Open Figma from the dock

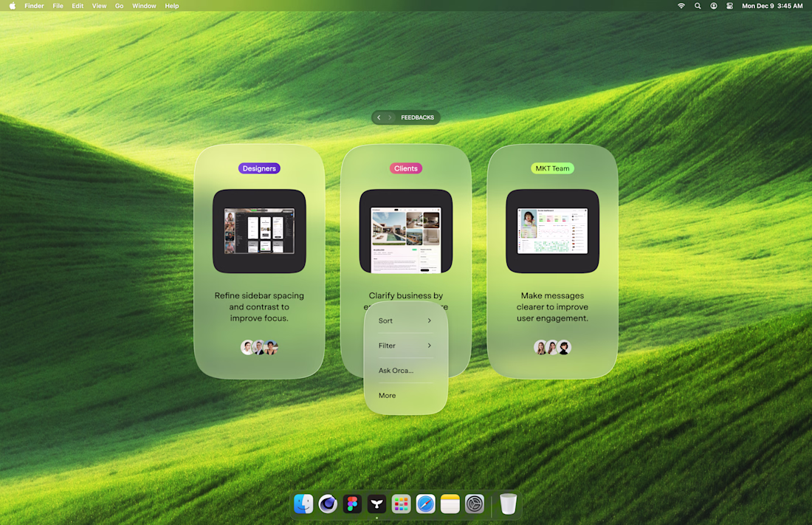352,504
